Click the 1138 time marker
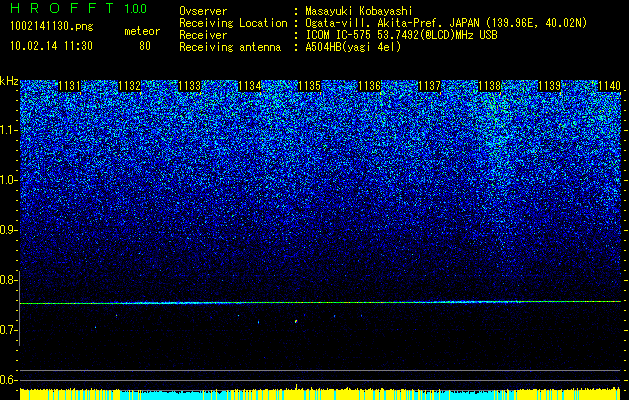This screenshot has width=629, height=400. 490,86
